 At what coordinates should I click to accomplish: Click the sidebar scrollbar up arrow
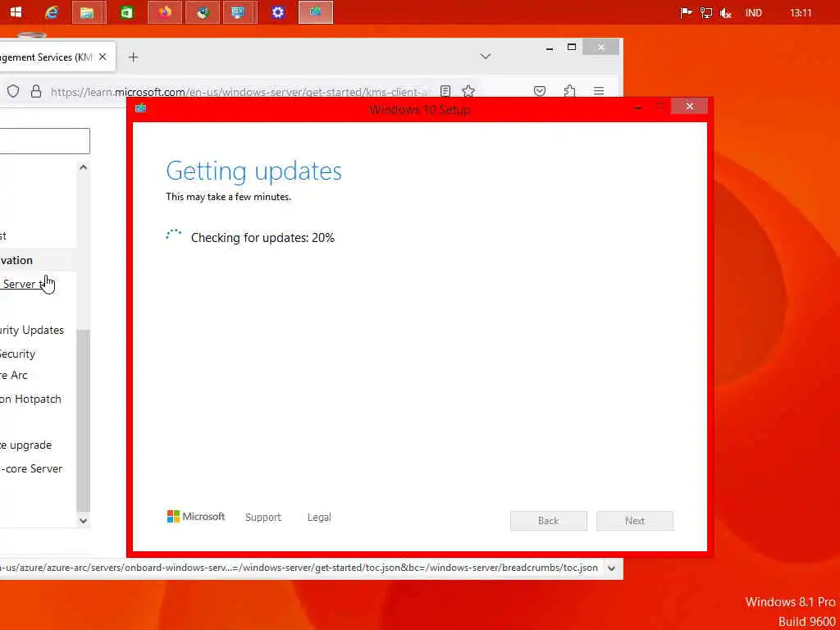tap(83, 167)
